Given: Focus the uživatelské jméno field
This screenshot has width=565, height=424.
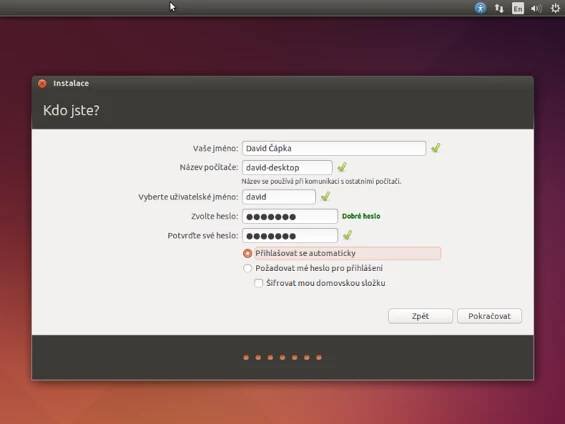Looking at the screenshot, I should click(x=279, y=197).
